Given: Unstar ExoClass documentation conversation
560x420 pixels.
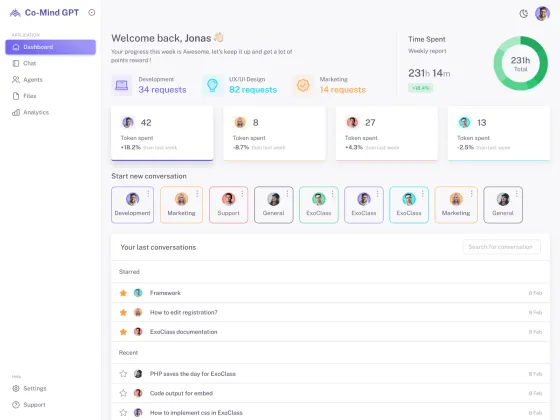Looking at the screenshot, I should coord(123,332).
